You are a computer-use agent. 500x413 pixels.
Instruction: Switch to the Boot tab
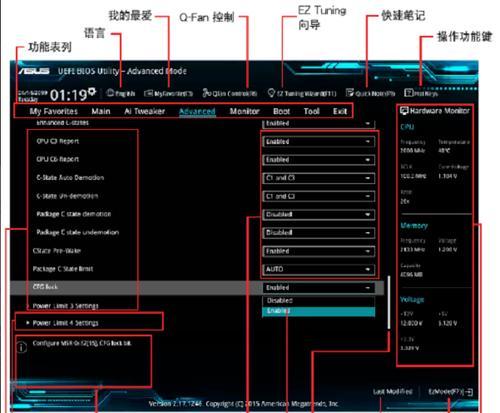click(x=281, y=111)
